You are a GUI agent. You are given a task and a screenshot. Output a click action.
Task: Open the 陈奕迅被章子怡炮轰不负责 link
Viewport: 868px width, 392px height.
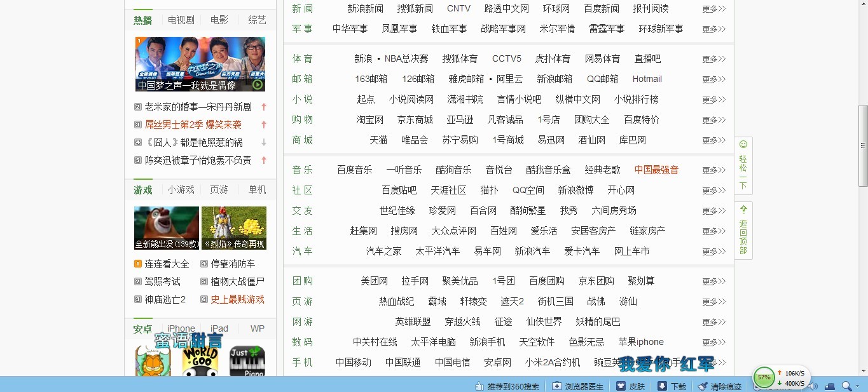coord(198,160)
